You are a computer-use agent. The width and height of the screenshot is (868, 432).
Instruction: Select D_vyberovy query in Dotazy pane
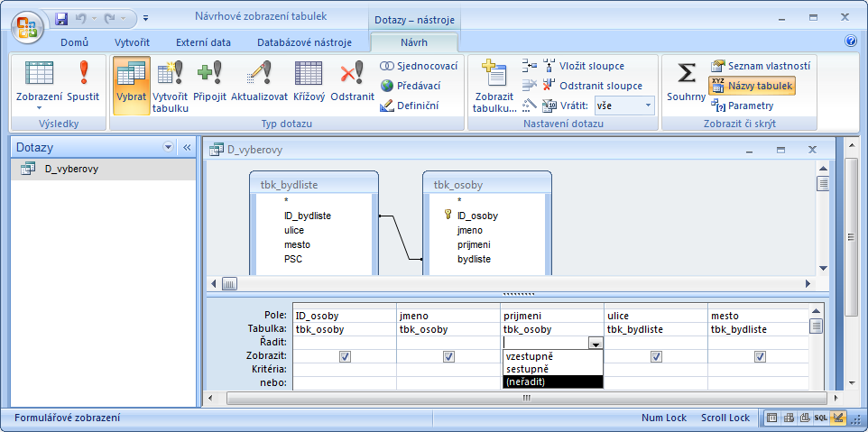tap(71, 169)
